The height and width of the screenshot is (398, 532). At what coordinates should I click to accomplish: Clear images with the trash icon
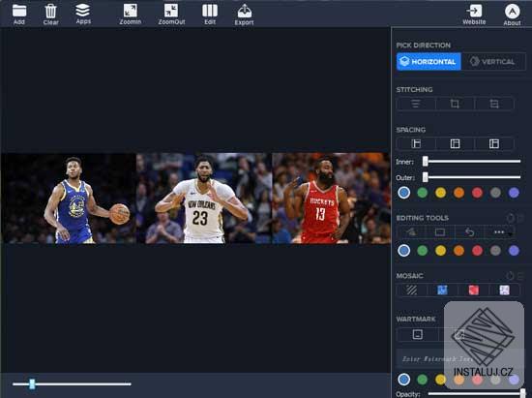point(51,11)
